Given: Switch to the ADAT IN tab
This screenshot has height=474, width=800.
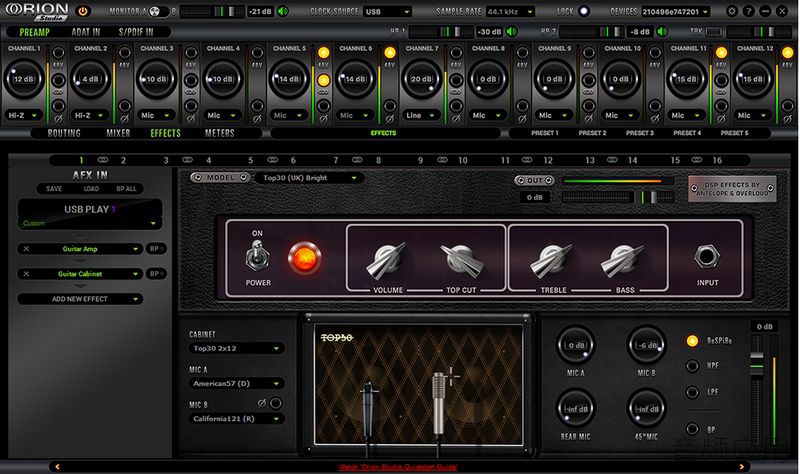Looking at the screenshot, I should 86,32.
